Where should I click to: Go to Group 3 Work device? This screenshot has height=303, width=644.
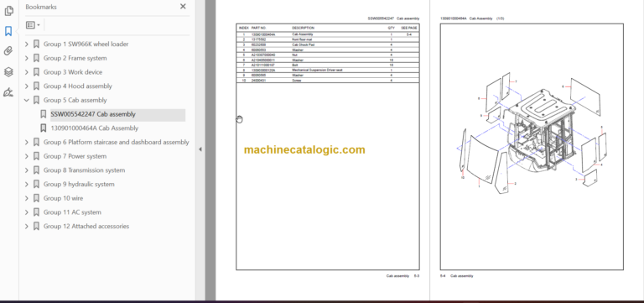tap(73, 72)
